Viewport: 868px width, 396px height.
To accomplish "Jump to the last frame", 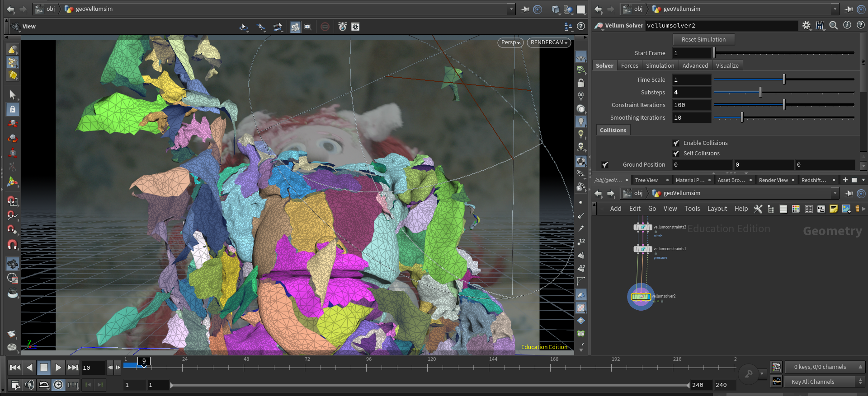I will (73, 368).
